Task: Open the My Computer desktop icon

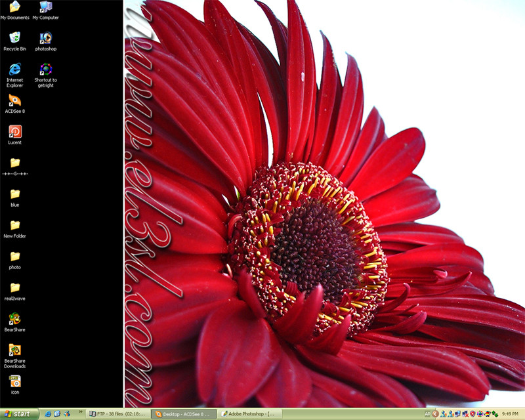Action: (x=45, y=10)
